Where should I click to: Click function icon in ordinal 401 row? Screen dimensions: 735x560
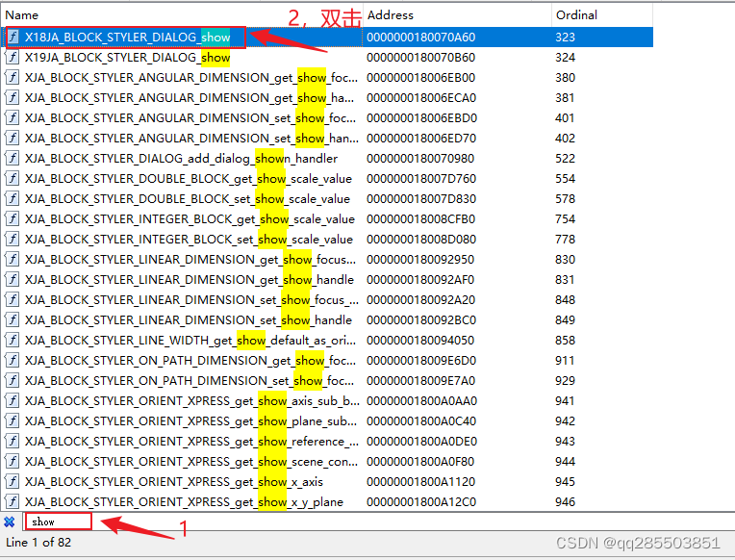coord(13,117)
